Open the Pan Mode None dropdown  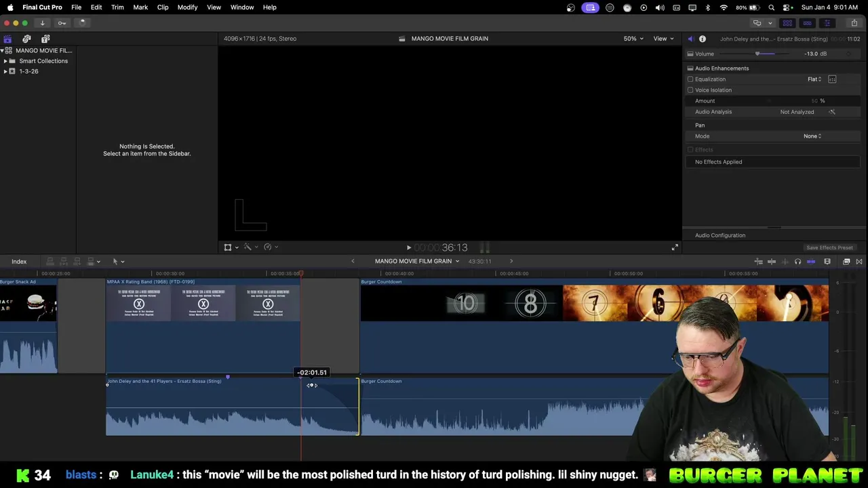[x=812, y=136]
